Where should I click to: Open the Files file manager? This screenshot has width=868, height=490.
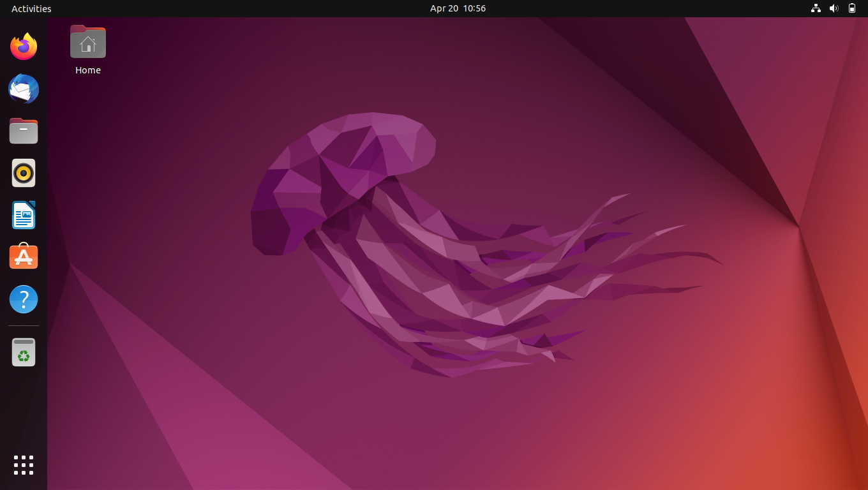pos(24,131)
